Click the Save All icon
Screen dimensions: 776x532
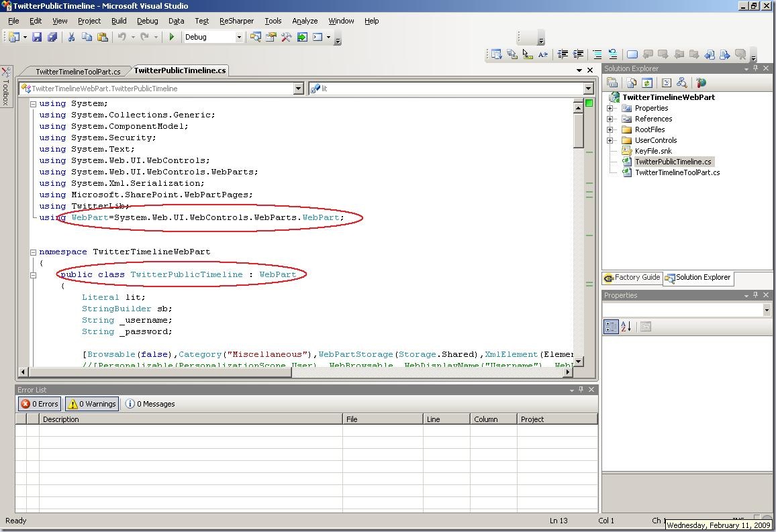[52, 37]
